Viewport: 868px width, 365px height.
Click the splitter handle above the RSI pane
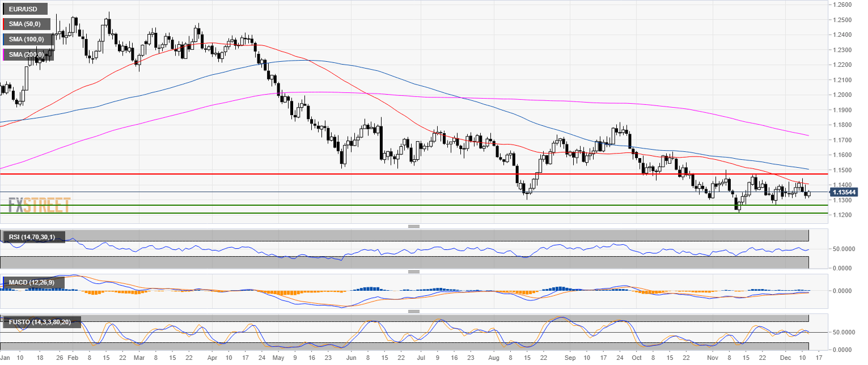tap(414, 226)
